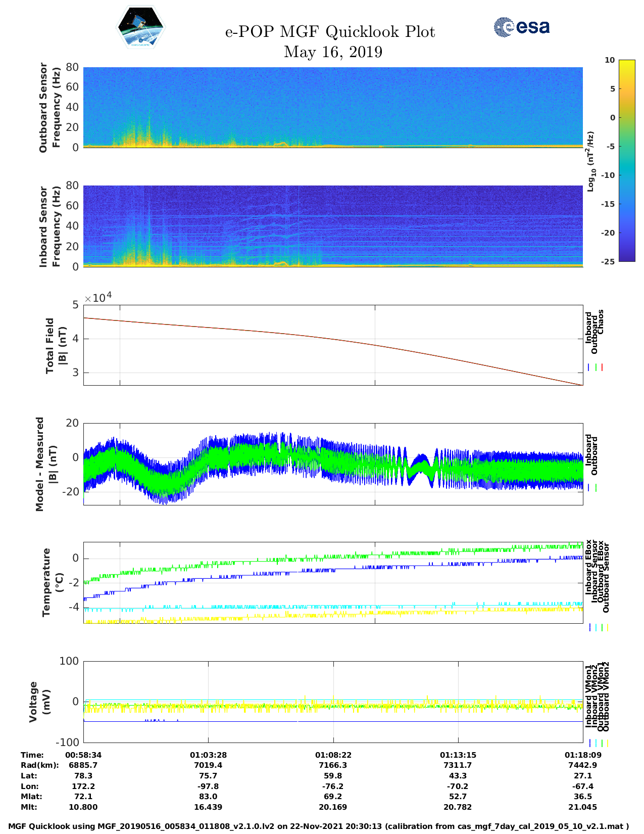Click the 01:08:22 time label
The height and width of the screenshot is (834, 644).
pyautogui.click(x=333, y=755)
